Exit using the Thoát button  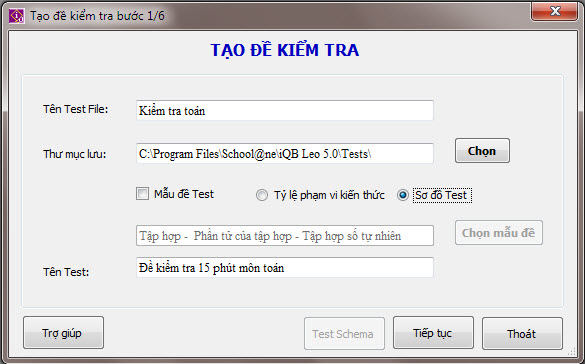(x=522, y=333)
